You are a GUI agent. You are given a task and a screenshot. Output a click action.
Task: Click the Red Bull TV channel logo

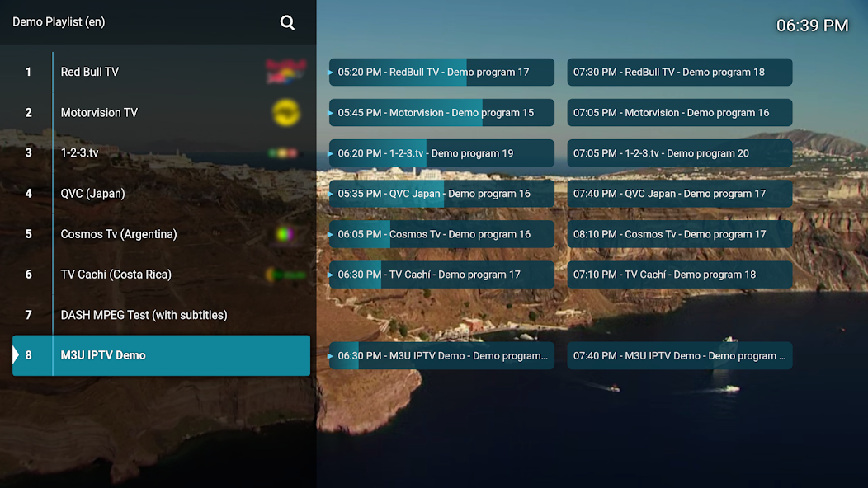(x=286, y=72)
